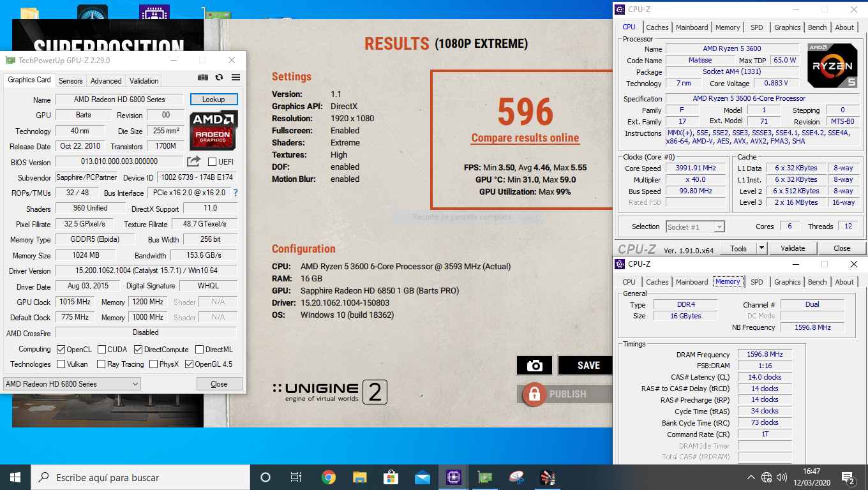Viewport: 868px width, 490px height.
Task: Click the 596 benchmark score
Action: 525,111
